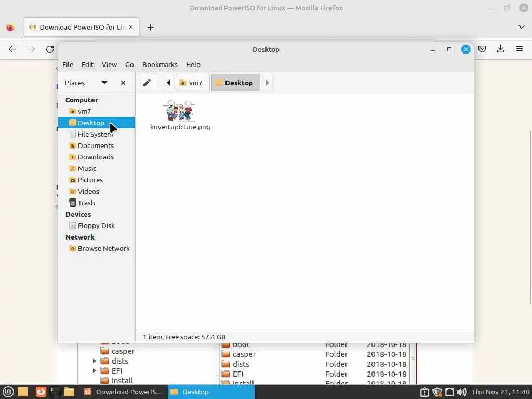Click casper row in webpage file list
This screenshot has height=399, width=532.
[x=314, y=354]
